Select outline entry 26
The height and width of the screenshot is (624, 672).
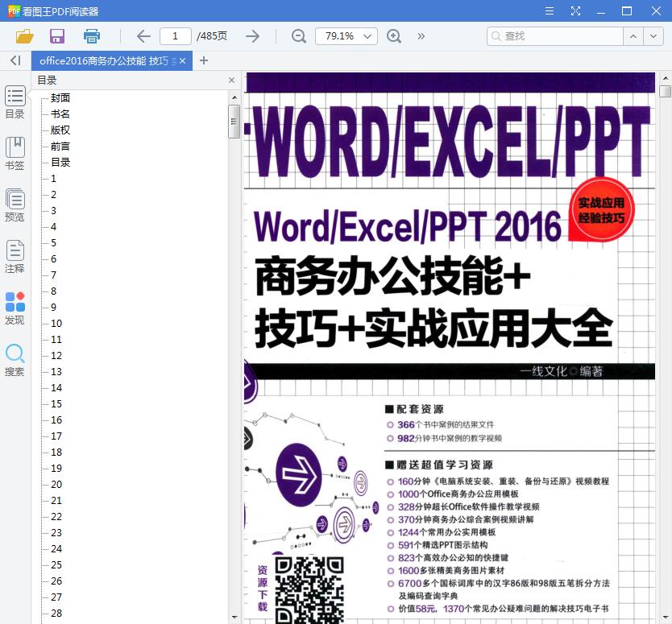[x=56, y=581]
